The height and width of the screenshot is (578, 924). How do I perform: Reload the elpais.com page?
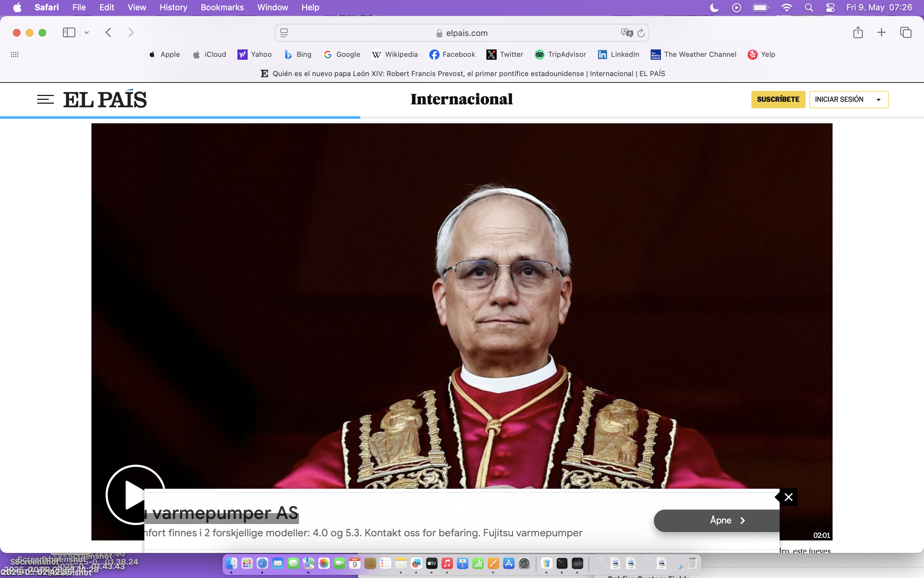click(x=641, y=33)
